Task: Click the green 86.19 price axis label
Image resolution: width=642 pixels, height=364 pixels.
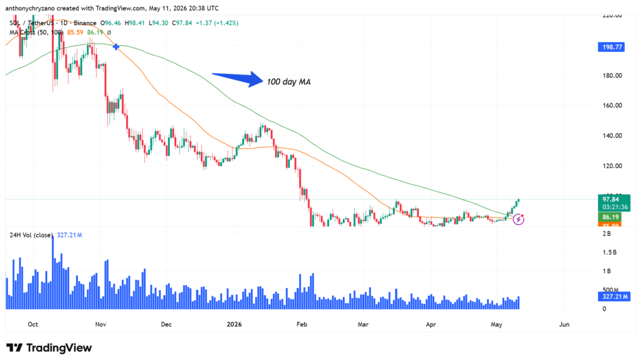Action: pos(610,217)
